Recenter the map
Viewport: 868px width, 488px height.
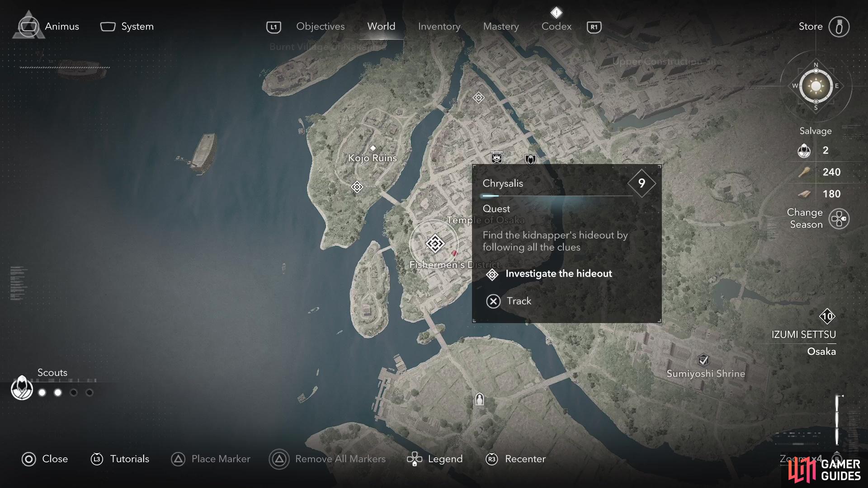coord(515,459)
